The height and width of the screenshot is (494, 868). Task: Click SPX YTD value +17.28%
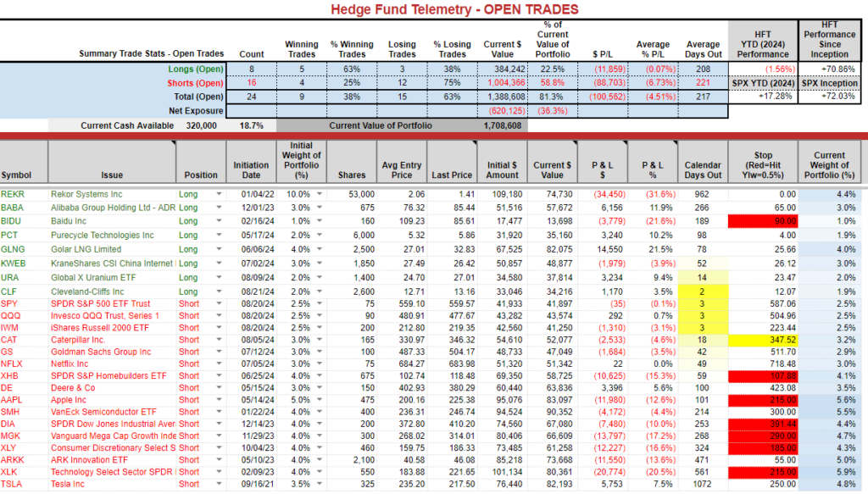coord(763,97)
